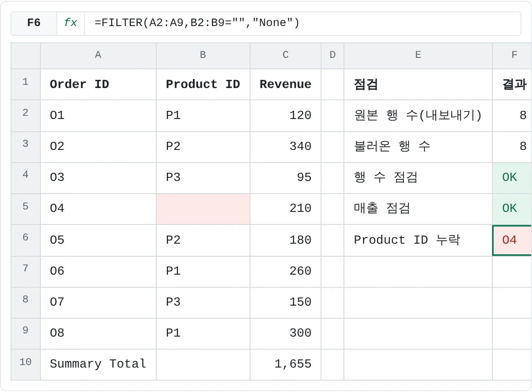Click revenue cell 210
Screen dimensions: 532x392
[286, 209]
